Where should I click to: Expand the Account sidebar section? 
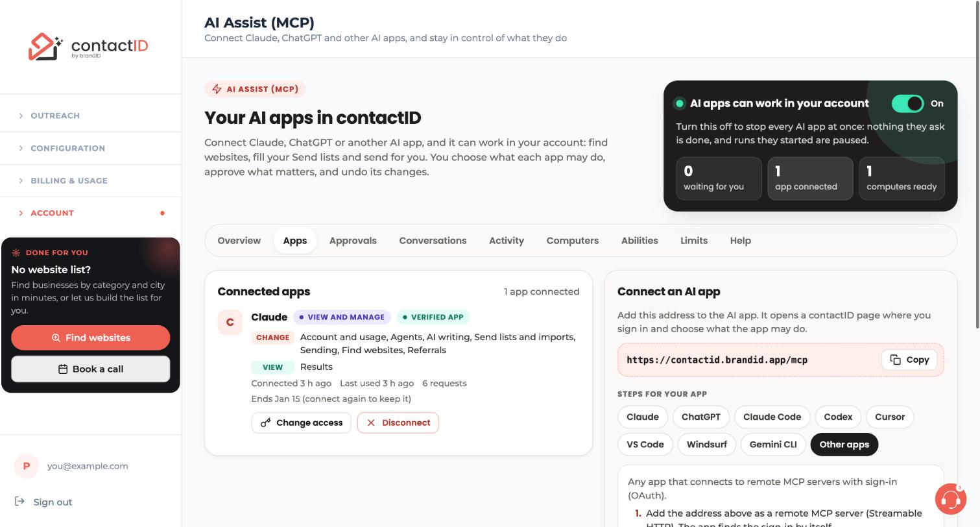pos(91,213)
